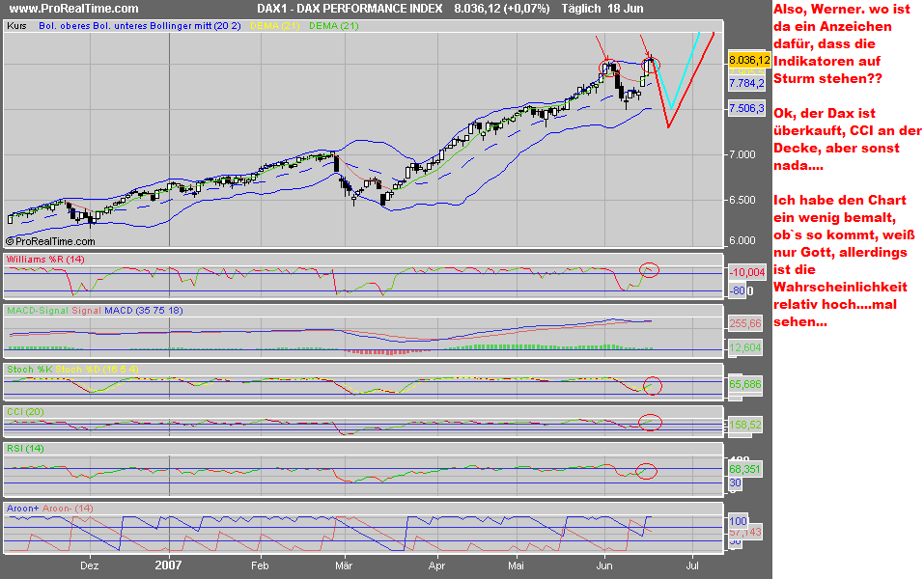Click the 65,686 stochastic value tag
The image size is (924, 579).
coord(745,384)
